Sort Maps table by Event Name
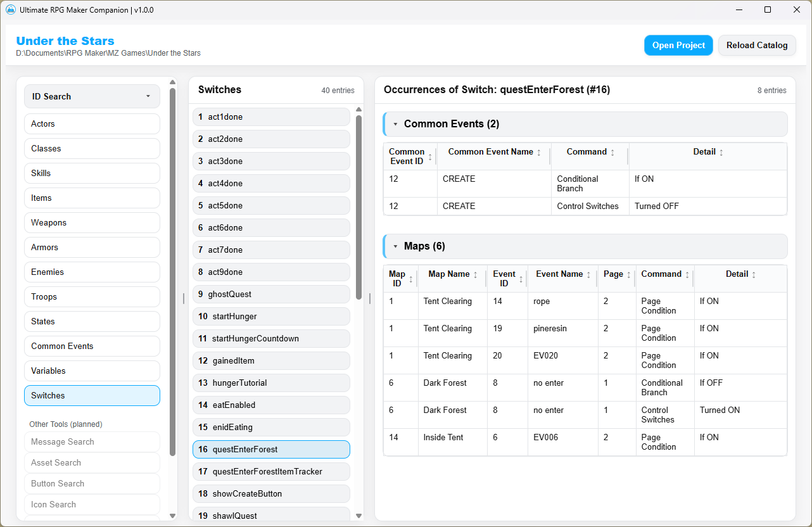 pos(563,274)
